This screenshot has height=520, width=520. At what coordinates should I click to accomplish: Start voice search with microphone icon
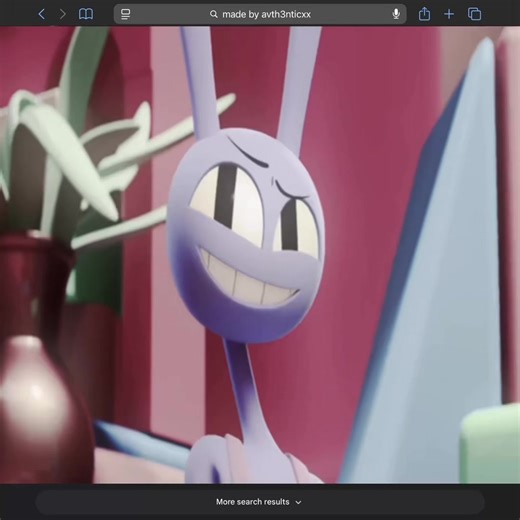pyautogui.click(x=396, y=14)
